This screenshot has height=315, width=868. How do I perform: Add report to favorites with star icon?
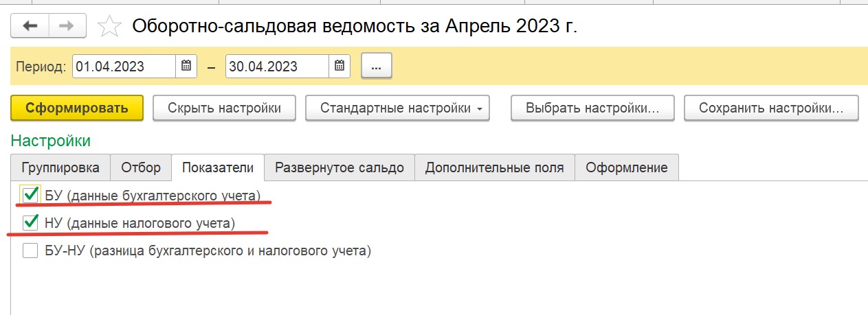pos(109,27)
